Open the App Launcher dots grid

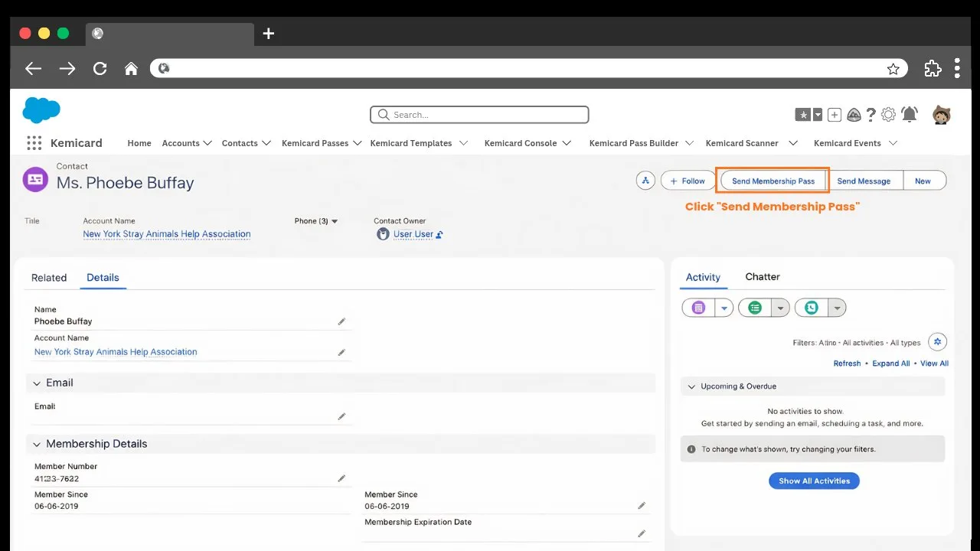34,143
